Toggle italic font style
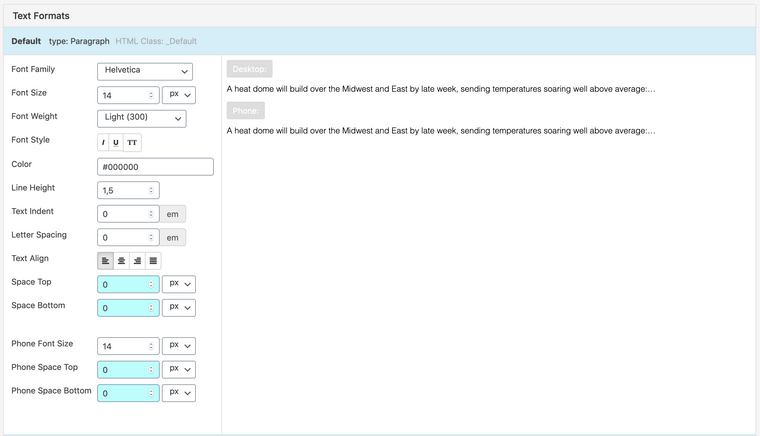Viewport: 760px width, 436px height. pos(103,143)
